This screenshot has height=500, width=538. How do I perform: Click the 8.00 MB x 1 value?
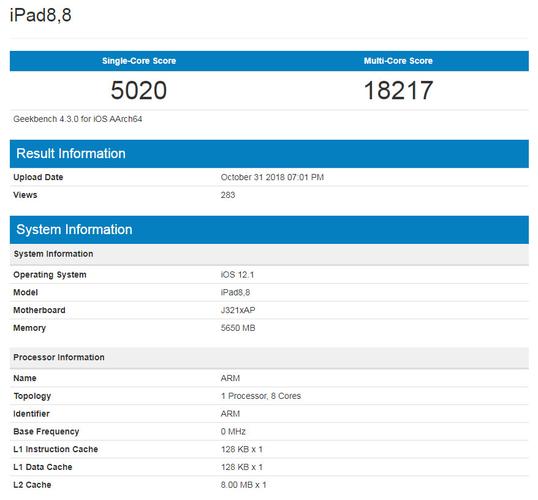coord(243,485)
